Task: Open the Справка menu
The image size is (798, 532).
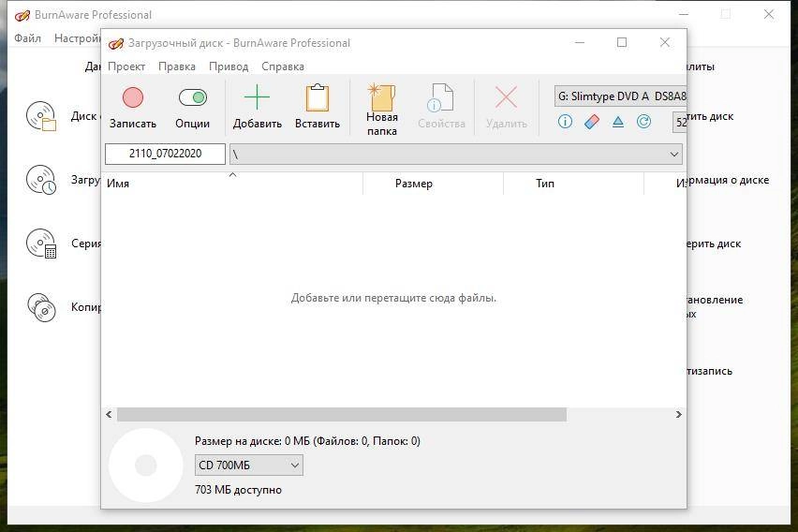Action: click(283, 66)
